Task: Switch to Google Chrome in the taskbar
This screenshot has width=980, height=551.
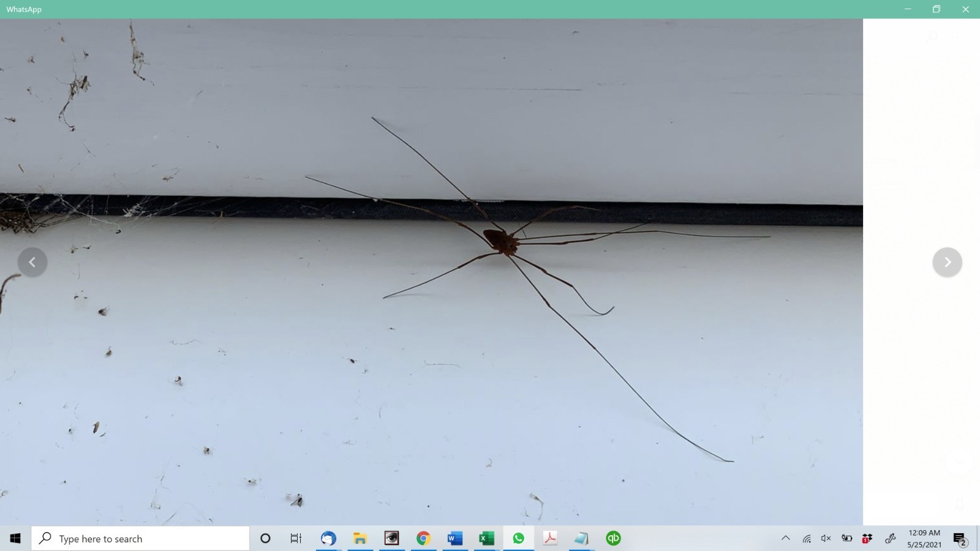Action: click(423, 538)
